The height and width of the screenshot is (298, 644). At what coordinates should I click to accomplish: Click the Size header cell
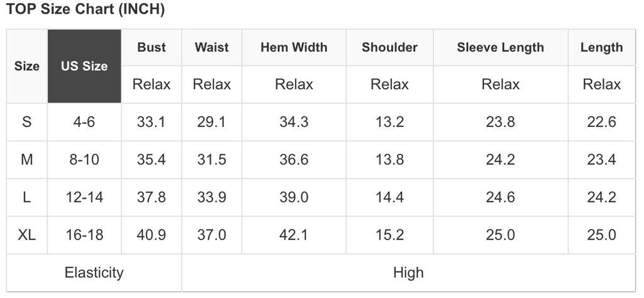click(x=26, y=66)
